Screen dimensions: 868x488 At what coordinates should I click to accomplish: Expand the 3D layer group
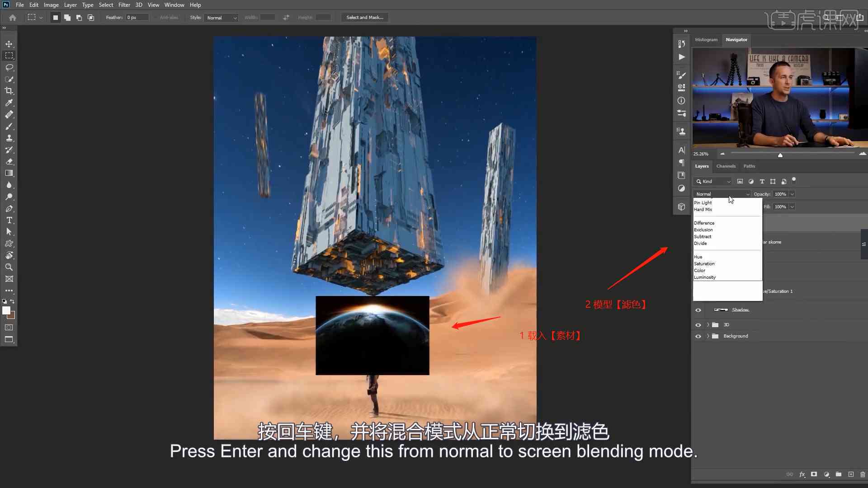[x=708, y=325]
